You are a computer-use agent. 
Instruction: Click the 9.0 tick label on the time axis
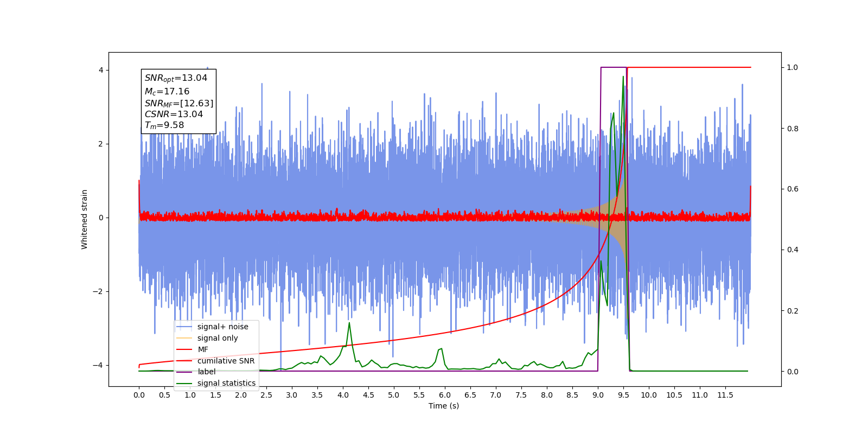pyautogui.click(x=598, y=395)
